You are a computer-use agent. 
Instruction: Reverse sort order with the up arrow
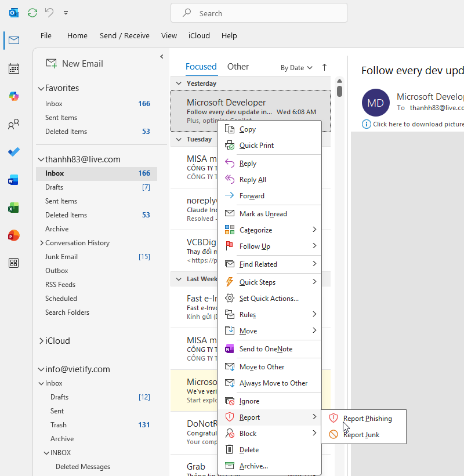324,67
